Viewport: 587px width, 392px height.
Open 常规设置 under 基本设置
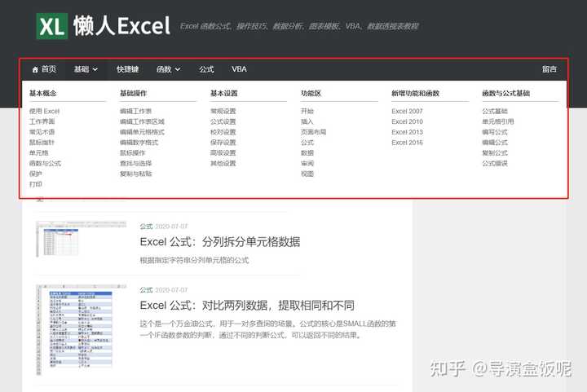click(223, 111)
